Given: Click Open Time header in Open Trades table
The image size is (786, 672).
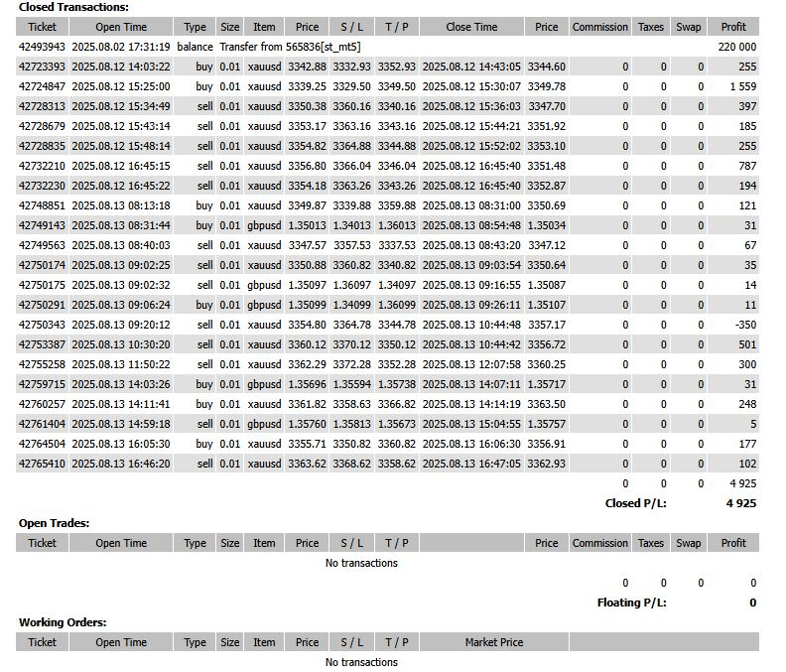Looking at the screenshot, I should 121,543.
